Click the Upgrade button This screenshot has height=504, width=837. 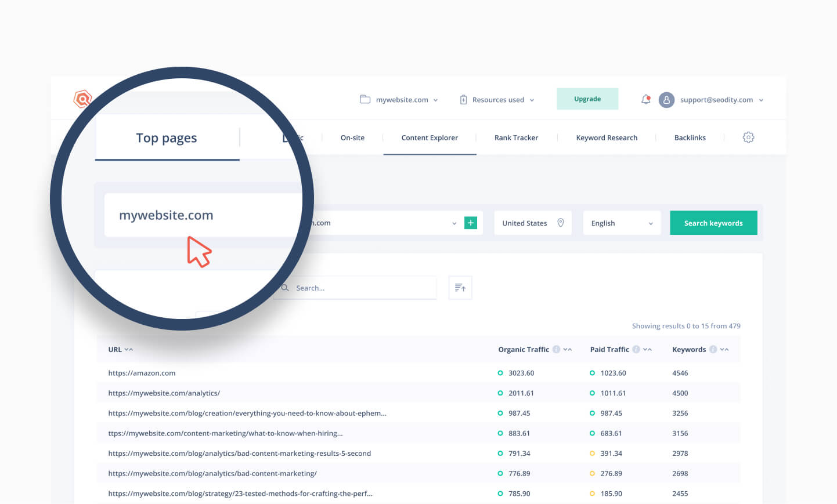587,99
